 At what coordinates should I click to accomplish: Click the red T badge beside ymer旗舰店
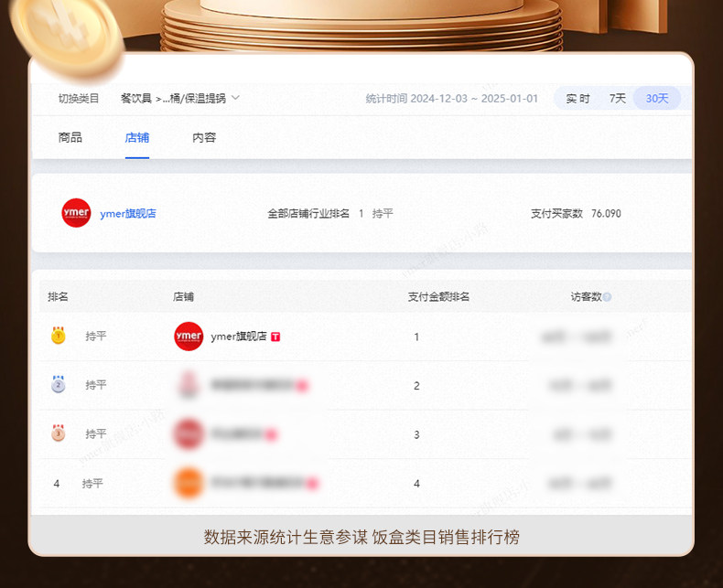[275, 337]
